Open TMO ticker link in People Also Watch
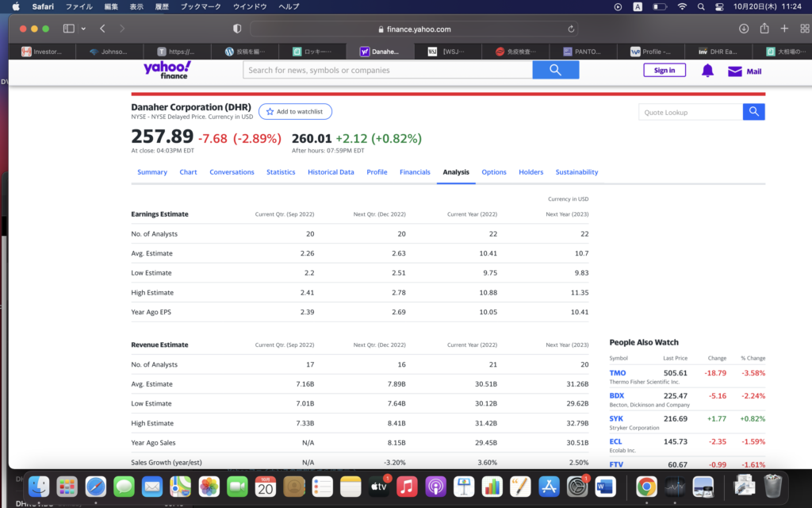812x508 pixels. (x=617, y=373)
